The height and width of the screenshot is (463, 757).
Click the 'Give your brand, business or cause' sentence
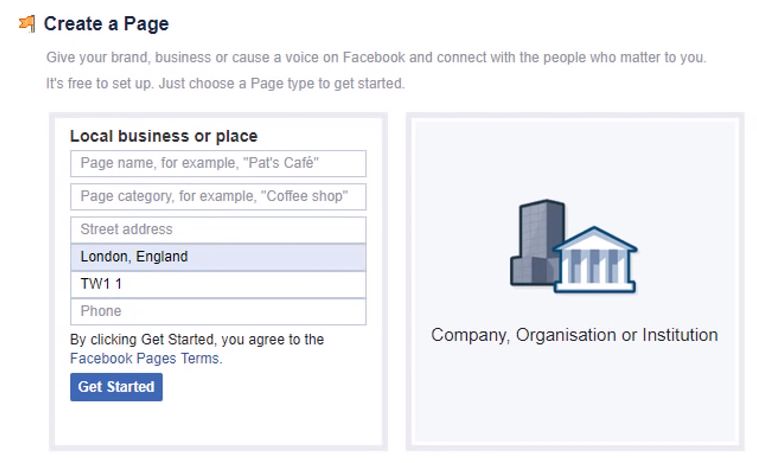[376, 58]
